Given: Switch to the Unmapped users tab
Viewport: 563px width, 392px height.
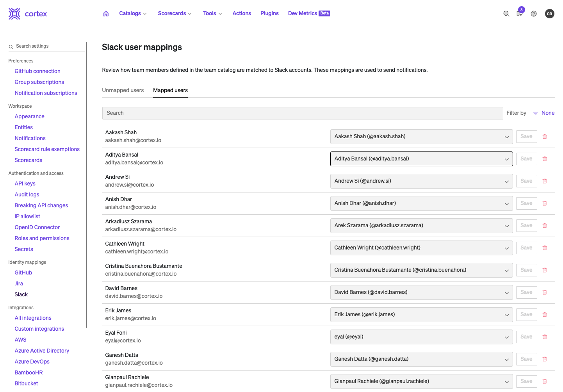Looking at the screenshot, I should point(123,91).
